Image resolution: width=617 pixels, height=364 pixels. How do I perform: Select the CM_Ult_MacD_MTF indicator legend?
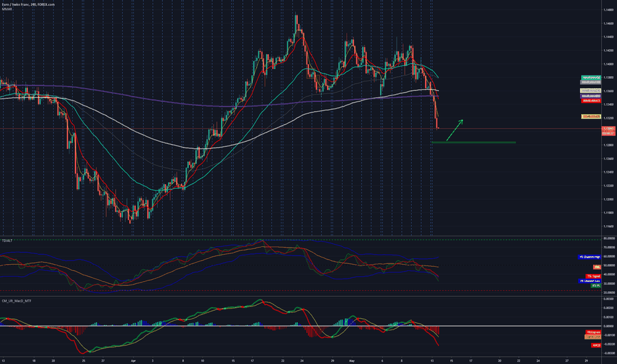point(17,300)
